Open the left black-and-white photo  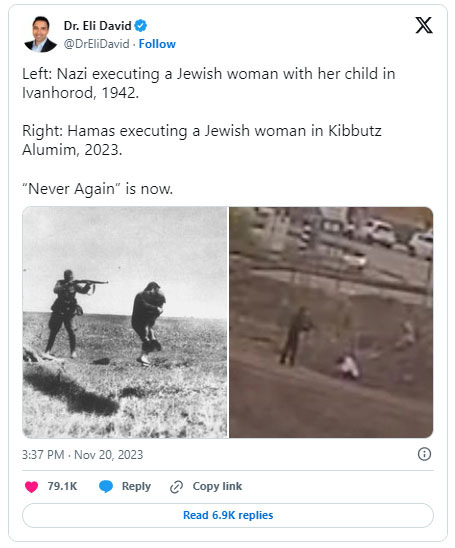pyautogui.click(x=125, y=322)
